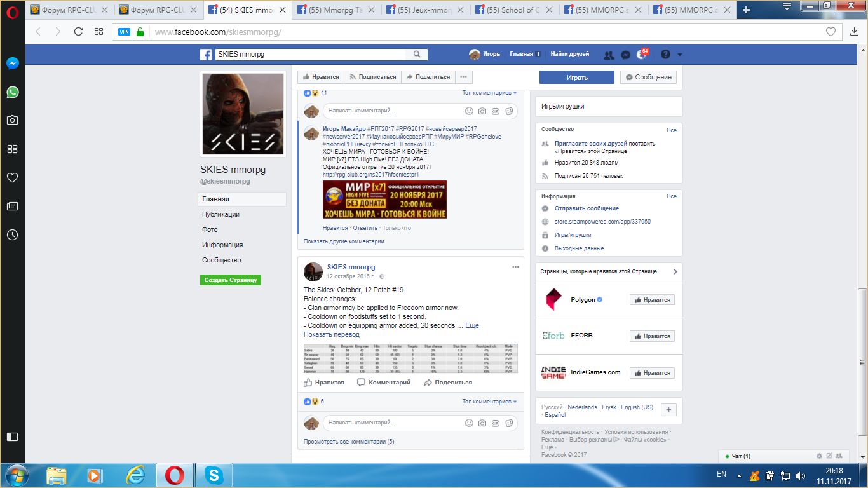Open the Facebook account dropdown arrow

point(680,55)
